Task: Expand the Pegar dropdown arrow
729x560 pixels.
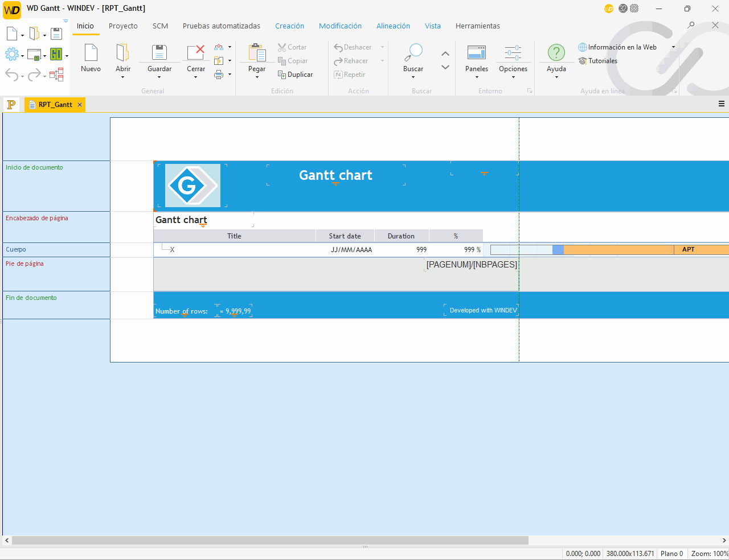Action: (257, 77)
